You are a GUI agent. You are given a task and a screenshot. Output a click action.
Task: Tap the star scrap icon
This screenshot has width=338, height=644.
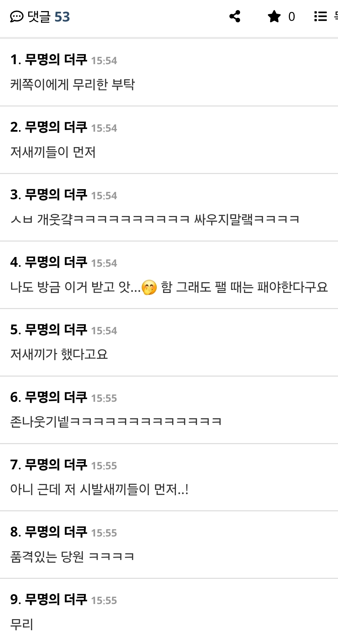click(274, 16)
